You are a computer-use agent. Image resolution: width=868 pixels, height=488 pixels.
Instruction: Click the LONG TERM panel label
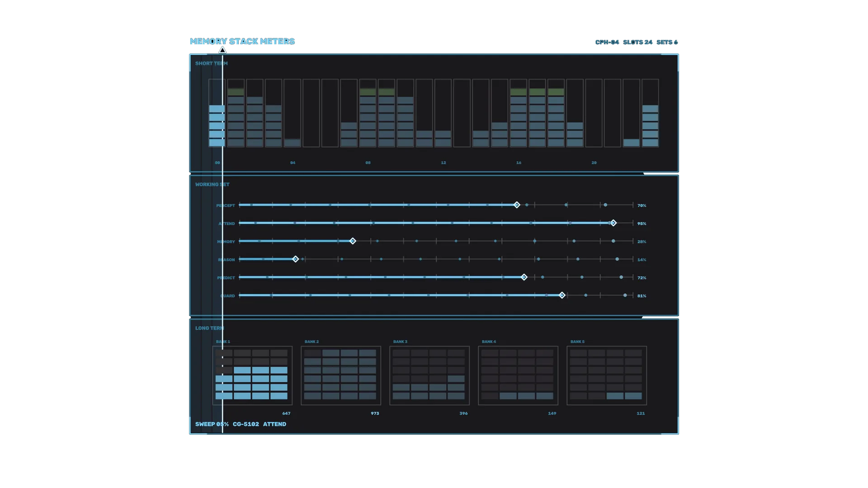pyautogui.click(x=210, y=328)
